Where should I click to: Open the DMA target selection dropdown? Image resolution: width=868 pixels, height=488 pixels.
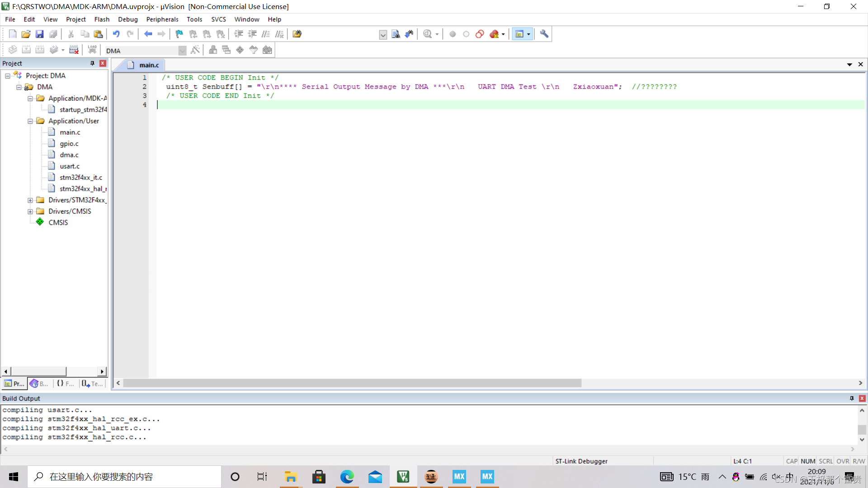[182, 51]
